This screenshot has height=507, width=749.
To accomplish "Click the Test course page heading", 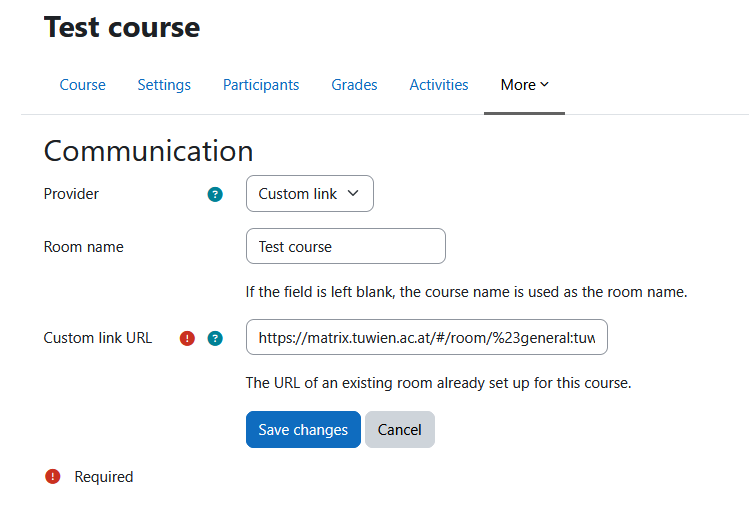I will 122,27.
